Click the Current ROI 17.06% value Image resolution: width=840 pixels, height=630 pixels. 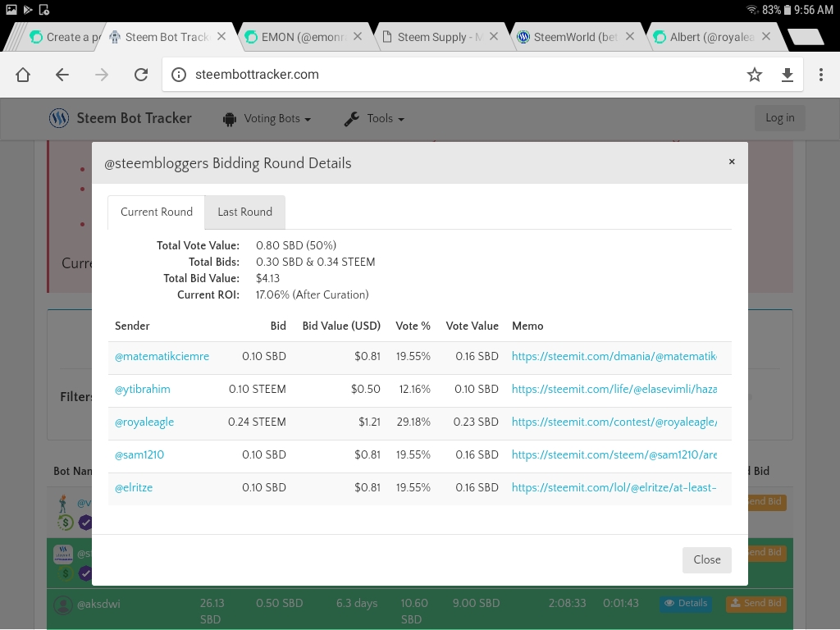[312, 294]
